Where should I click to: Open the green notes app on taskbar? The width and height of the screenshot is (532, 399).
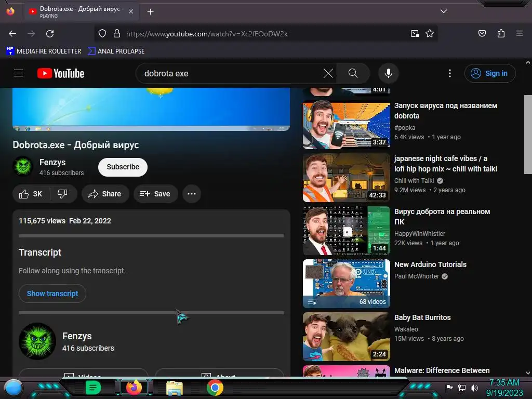[x=92, y=388]
